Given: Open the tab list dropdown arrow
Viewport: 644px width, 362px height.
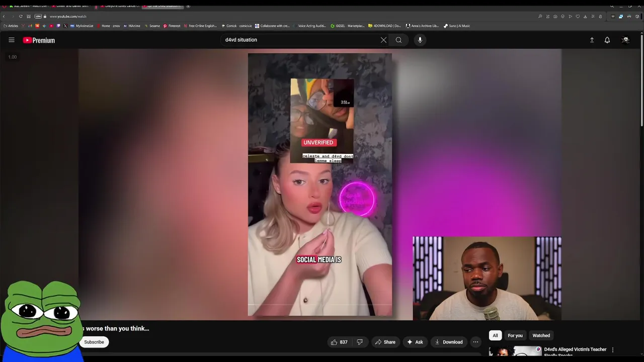Looking at the screenshot, I should click(188, 6).
